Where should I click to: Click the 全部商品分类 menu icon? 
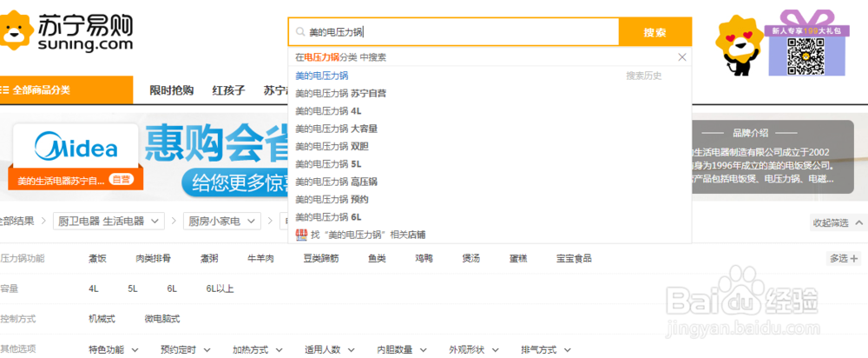[4, 89]
